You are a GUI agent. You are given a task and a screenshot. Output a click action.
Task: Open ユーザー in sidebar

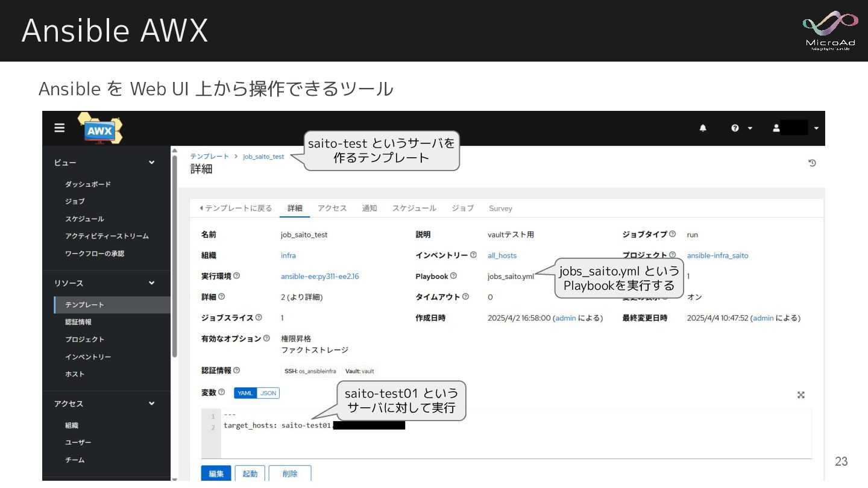point(78,442)
